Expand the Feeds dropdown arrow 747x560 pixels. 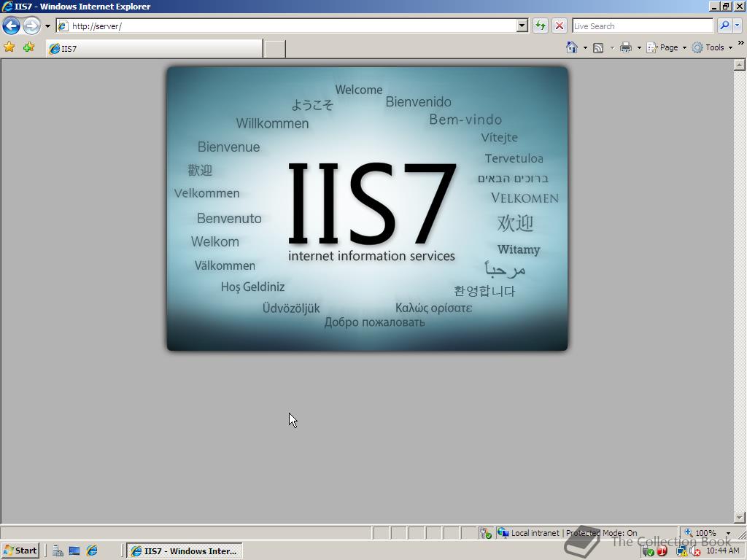point(612,47)
